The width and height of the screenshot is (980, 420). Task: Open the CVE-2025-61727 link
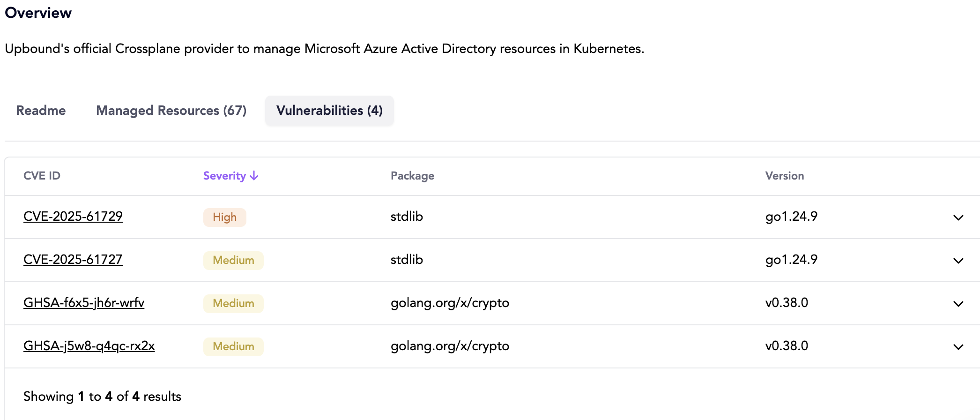[73, 260]
